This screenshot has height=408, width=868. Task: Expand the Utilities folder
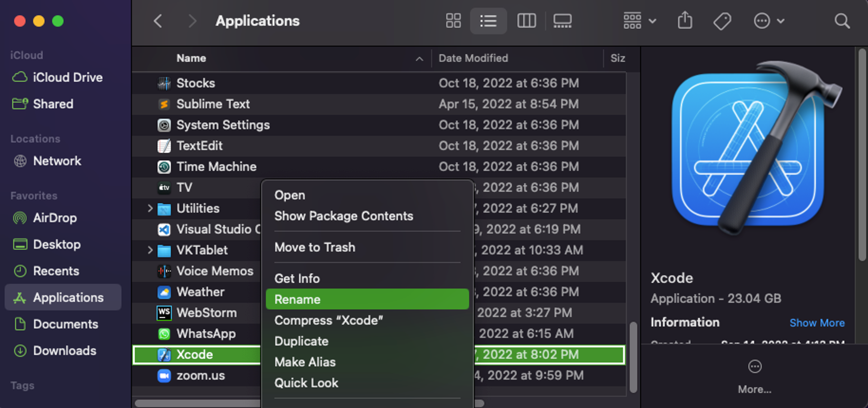point(150,208)
